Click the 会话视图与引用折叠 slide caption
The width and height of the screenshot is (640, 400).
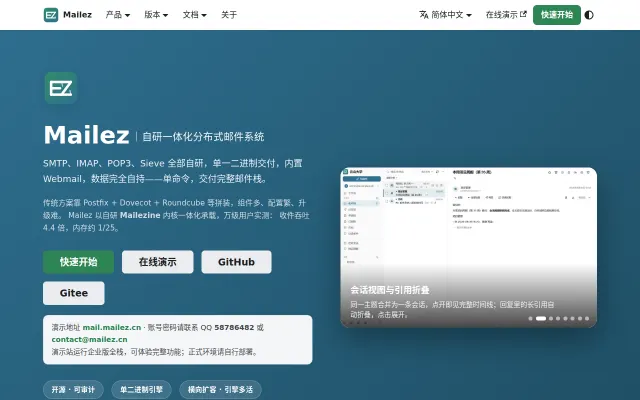point(390,290)
